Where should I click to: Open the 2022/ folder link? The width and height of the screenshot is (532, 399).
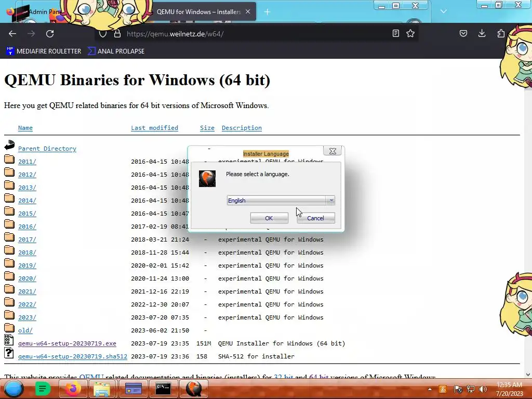(x=27, y=304)
